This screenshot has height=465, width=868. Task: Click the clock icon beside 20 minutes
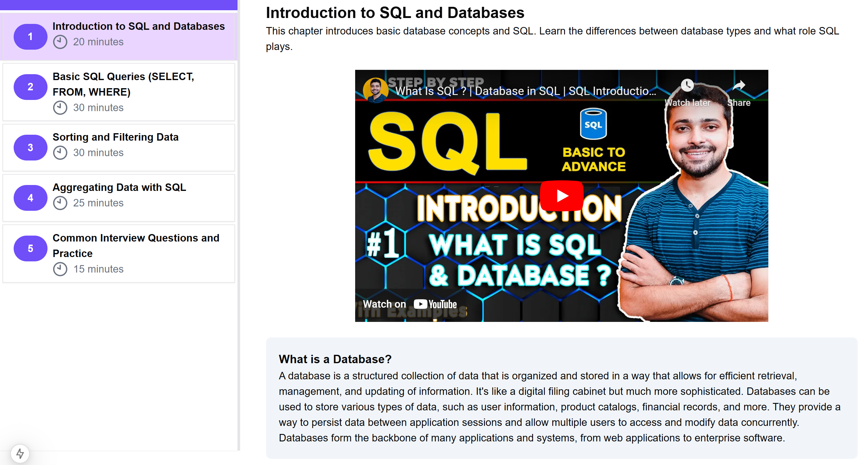[x=60, y=42]
